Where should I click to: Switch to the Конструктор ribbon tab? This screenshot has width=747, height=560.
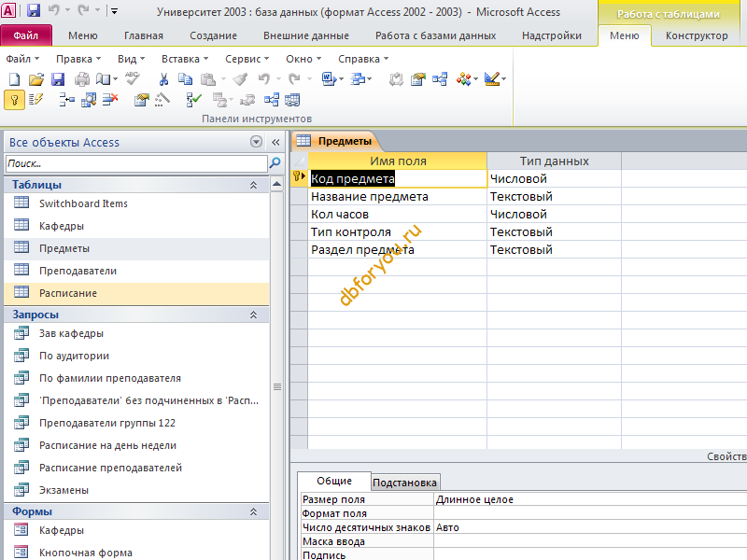click(x=697, y=35)
